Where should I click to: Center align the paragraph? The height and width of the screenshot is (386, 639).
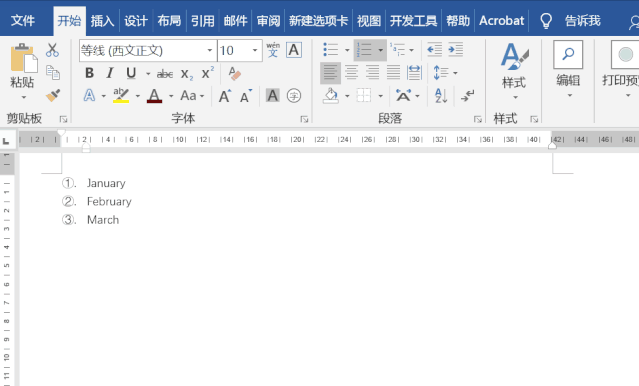pyautogui.click(x=351, y=73)
